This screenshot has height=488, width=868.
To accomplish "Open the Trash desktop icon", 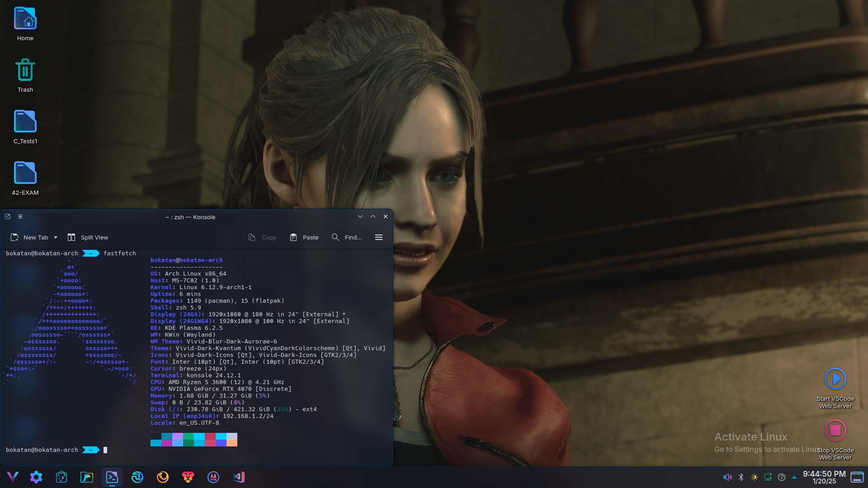I will click(25, 76).
